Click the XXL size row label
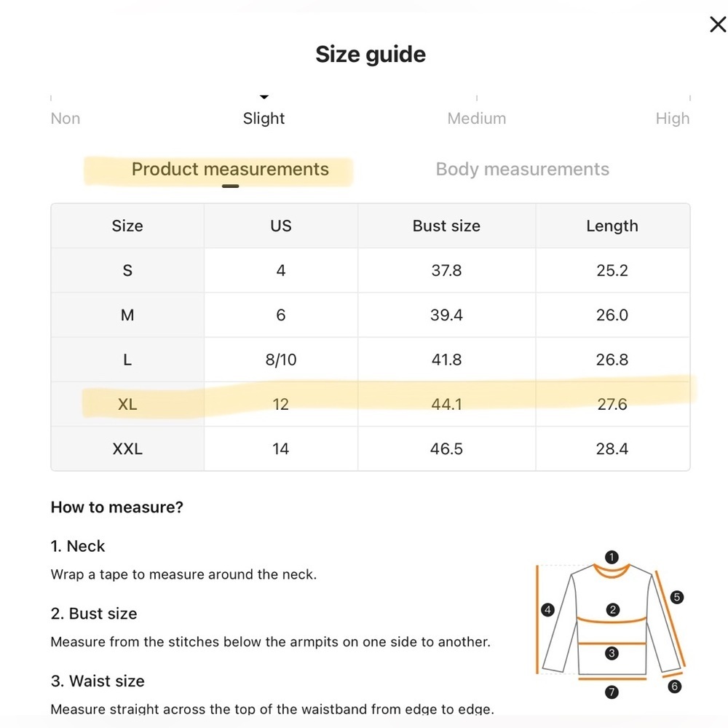Viewport: 728px width, 728px height. [x=127, y=448]
